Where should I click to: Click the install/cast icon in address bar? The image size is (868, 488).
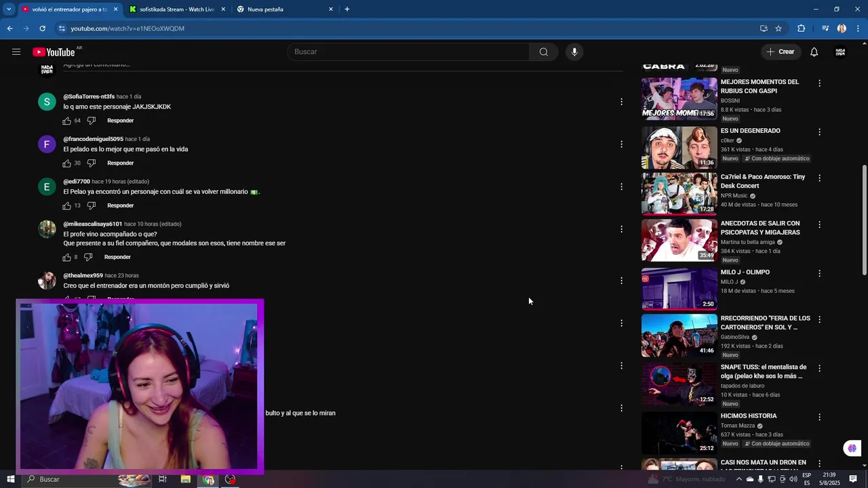pyautogui.click(x=764, y=28)
